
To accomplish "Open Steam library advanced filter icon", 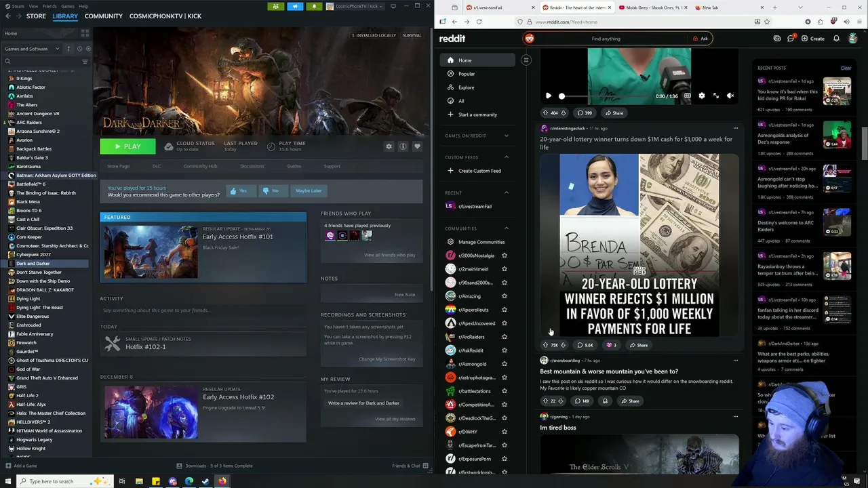I will [85, 62].
